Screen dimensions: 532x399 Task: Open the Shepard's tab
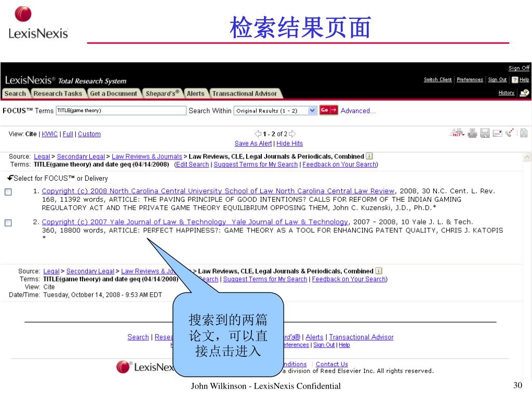point(163,94)
